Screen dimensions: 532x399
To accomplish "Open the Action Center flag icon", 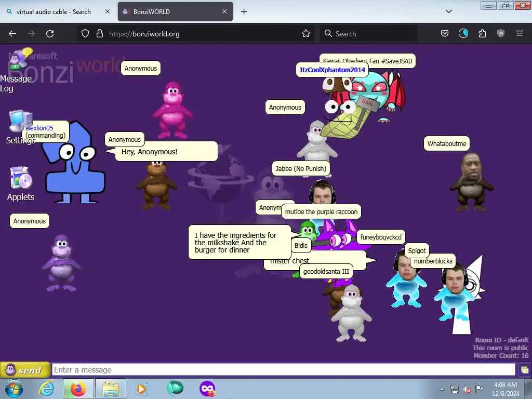I will click(x=479, y=389).
